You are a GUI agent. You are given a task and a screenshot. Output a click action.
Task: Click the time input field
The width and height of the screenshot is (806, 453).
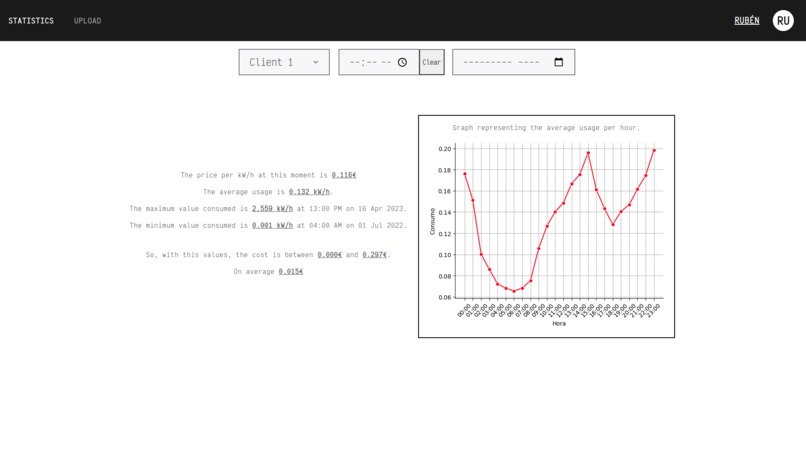[379, 62]
